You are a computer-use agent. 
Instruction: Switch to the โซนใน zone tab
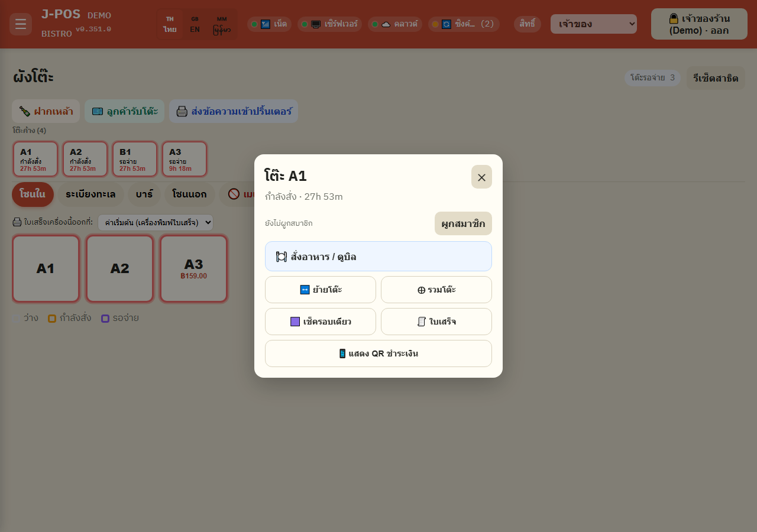coord(33,194)
